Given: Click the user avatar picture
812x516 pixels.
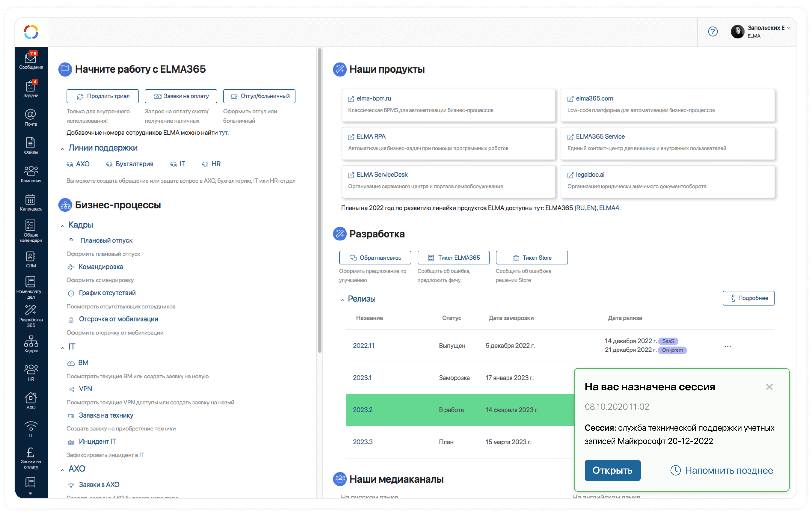Looking at the screenshot, I should (737, 32).
